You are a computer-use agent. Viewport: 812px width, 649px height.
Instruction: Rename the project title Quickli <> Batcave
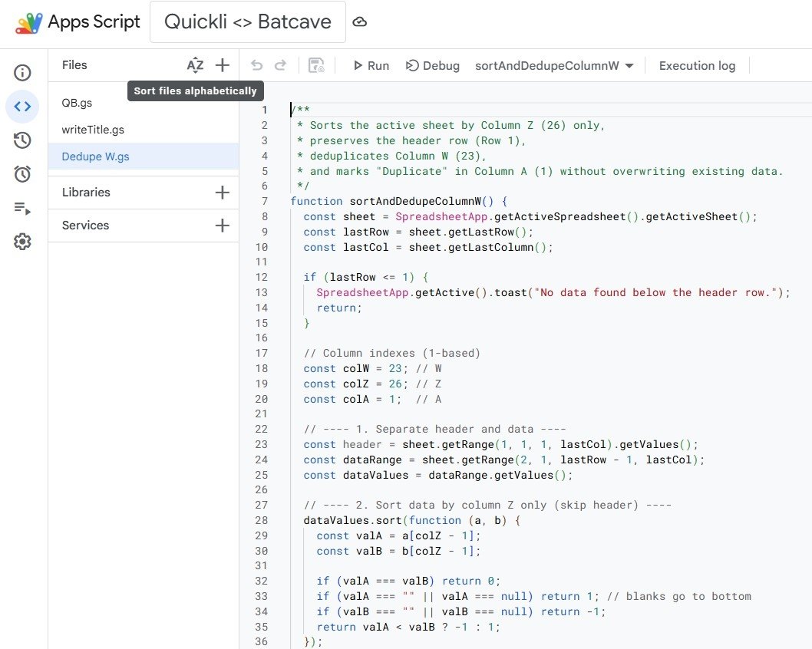click(x=248, y=21)
